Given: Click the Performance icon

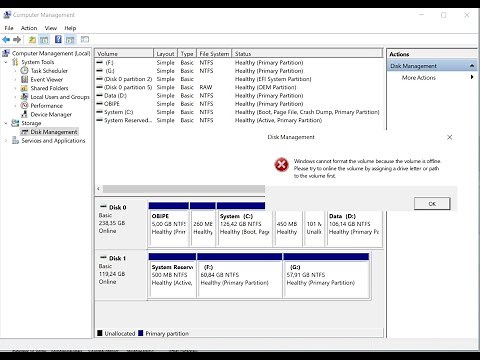Looking at the screenshot, I should [x=24, y=105].
